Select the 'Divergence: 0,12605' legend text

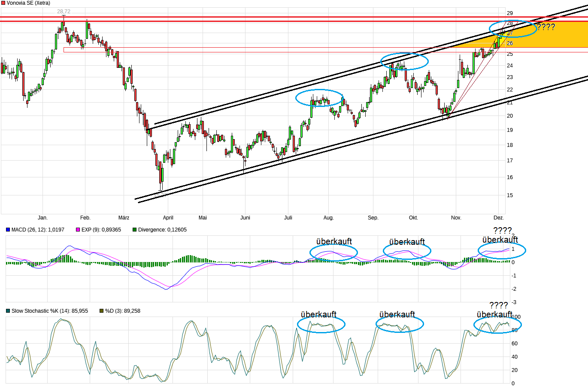[x=162, y=230]
